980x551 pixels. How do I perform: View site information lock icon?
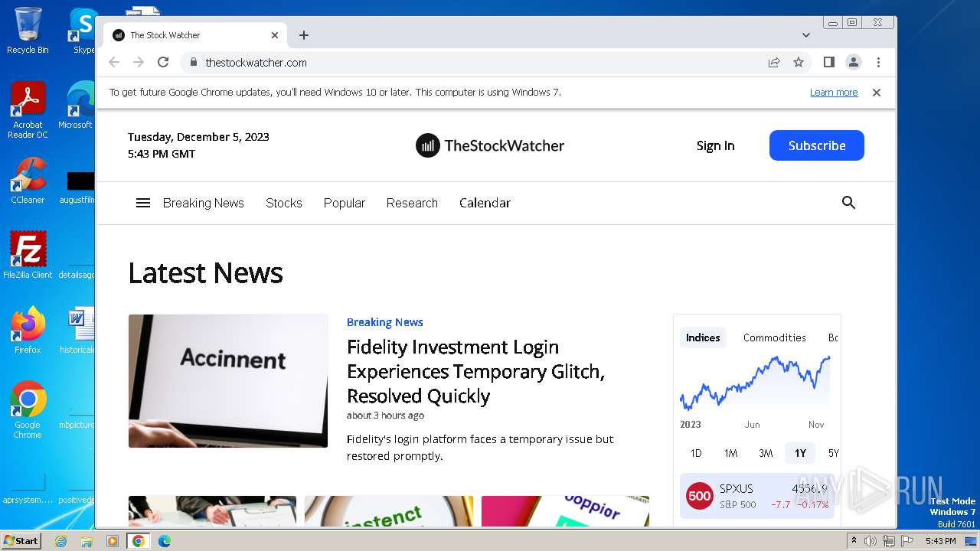click(x=193, y=63)
